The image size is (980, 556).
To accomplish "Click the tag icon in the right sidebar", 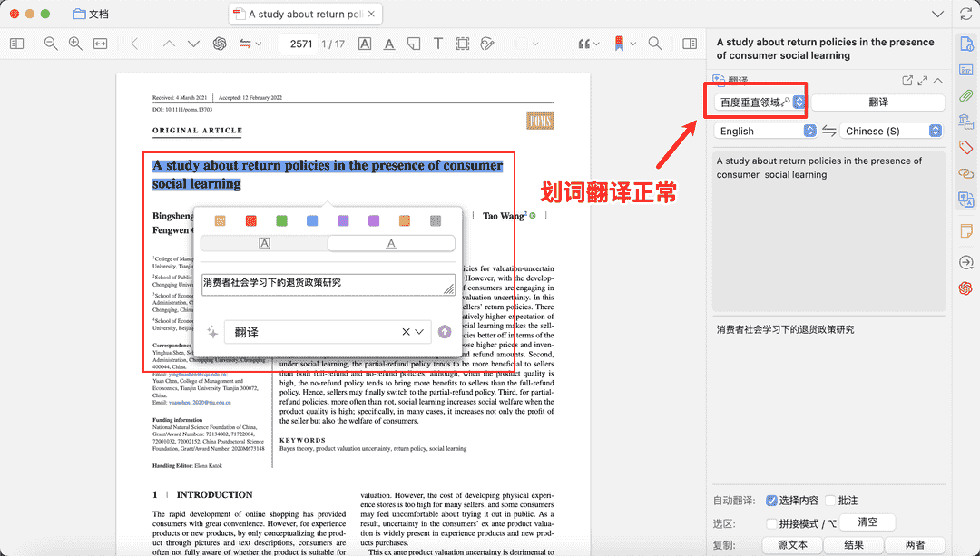I will (965, 147).
